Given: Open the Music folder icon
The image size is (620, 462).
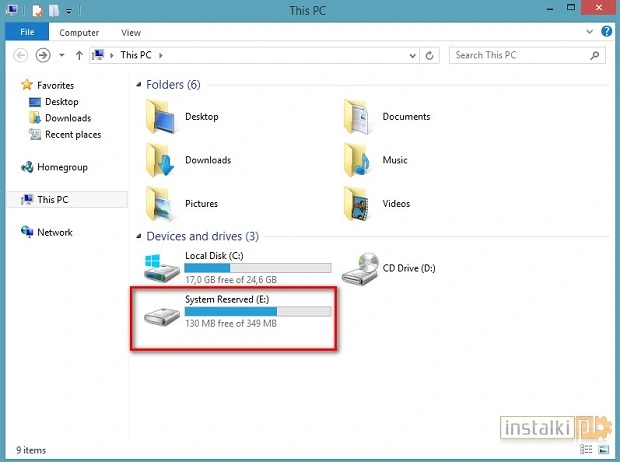Looking at the screenshot, I should 359,160.
